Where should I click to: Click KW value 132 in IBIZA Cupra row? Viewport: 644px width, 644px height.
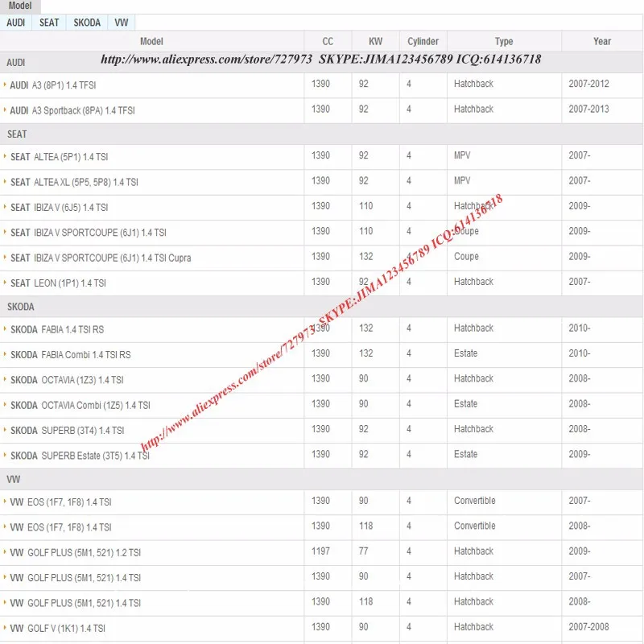[x=366, y=257]
